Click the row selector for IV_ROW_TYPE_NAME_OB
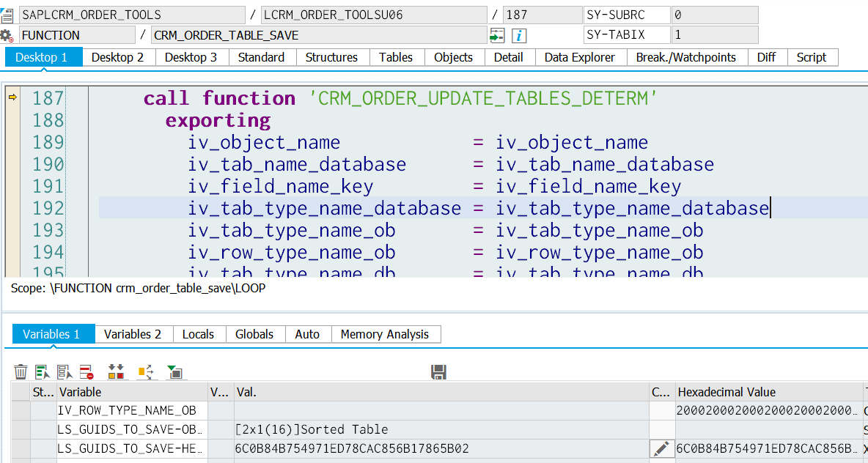This screenshot has width=868, height=463. (x=21, y=410)
